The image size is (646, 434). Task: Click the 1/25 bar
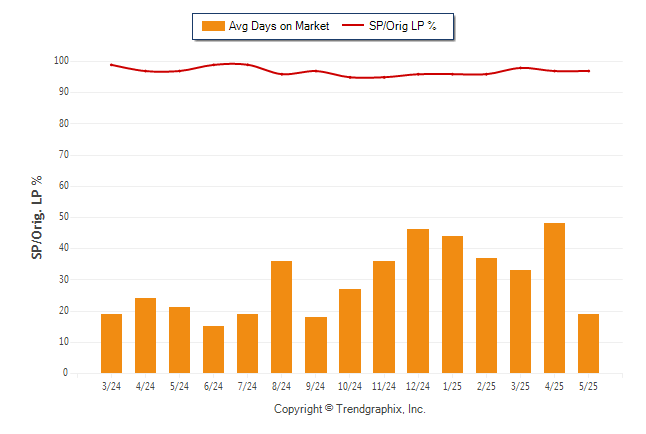click(x=452, y=305)
